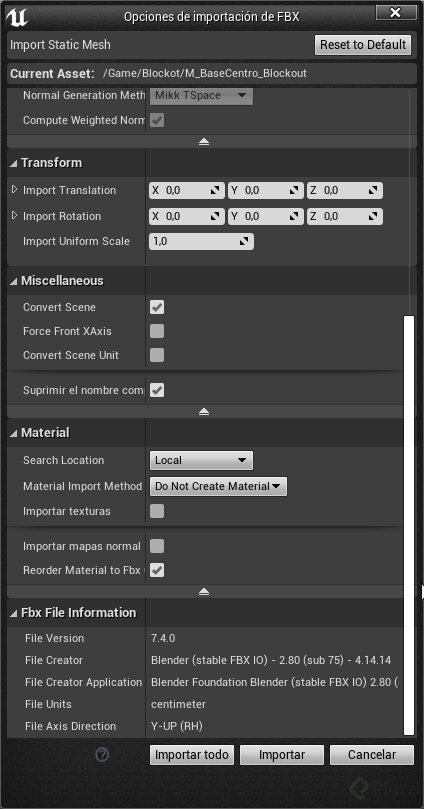Screen dimensions: 424x809
Task: Click the Import Uniform Scale value field
Action: [201, 241]
